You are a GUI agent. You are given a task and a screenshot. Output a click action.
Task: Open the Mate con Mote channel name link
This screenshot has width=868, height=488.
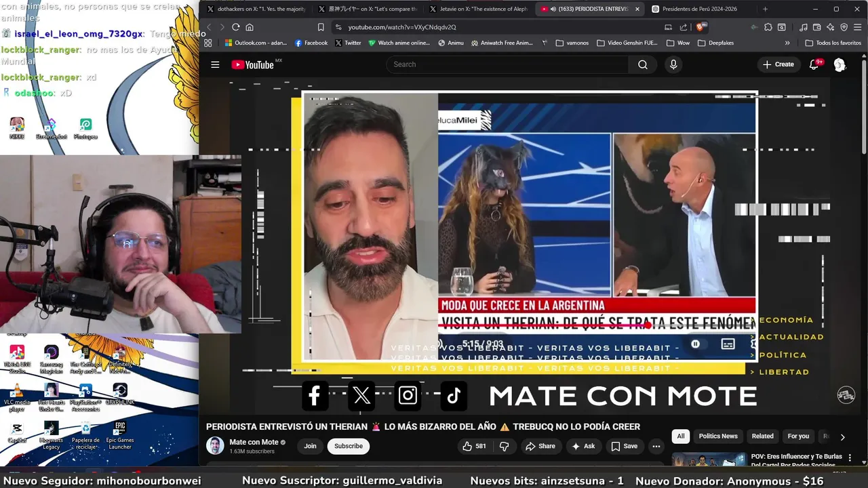pyautogui.click(x=254, y=442)
